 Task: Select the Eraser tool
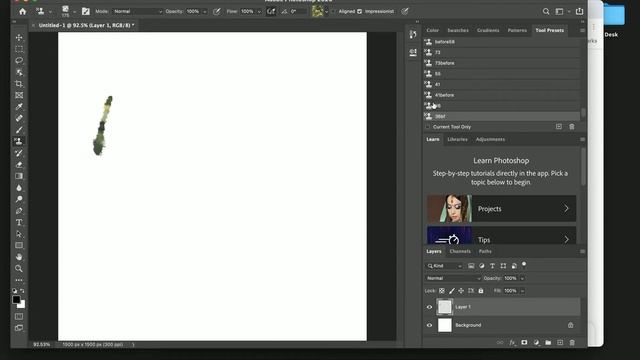(19, 164)
